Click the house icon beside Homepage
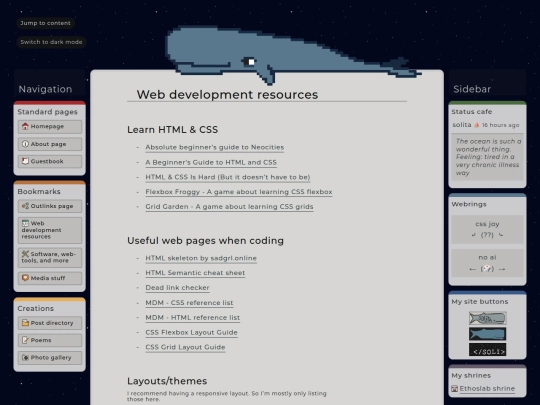 25,126
